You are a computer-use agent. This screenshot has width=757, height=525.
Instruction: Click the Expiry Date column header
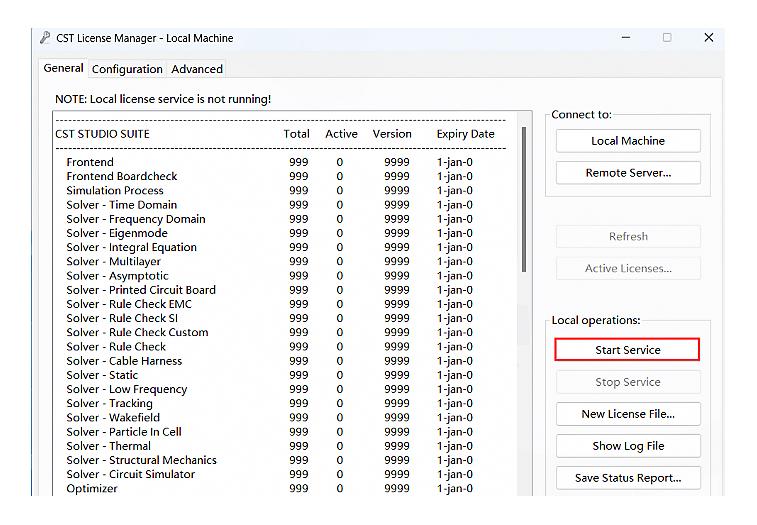pyautogui.click(x=465, y=134)
